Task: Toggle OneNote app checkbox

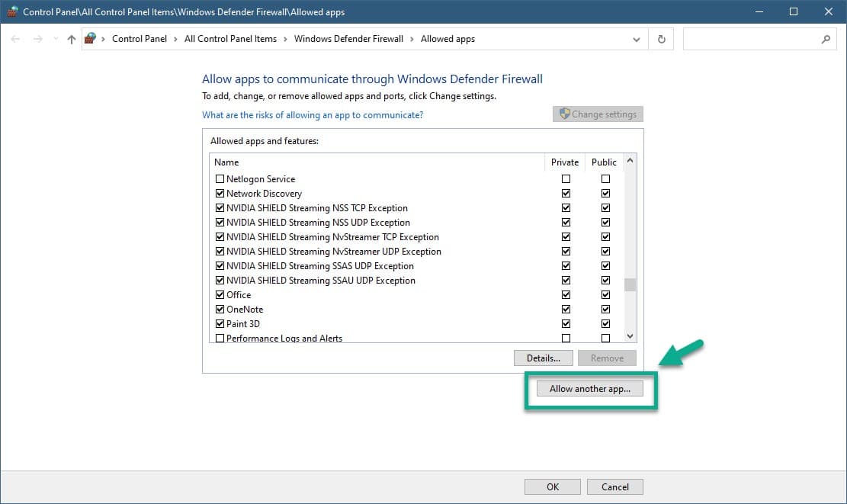Action: pyautogui.click(x=220, y=310)
